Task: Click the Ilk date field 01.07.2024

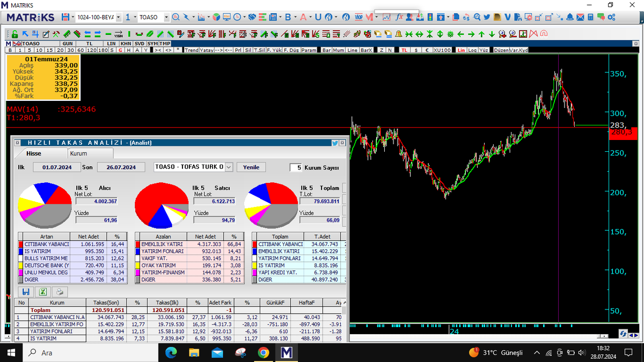Action: (x=56, y=167)
